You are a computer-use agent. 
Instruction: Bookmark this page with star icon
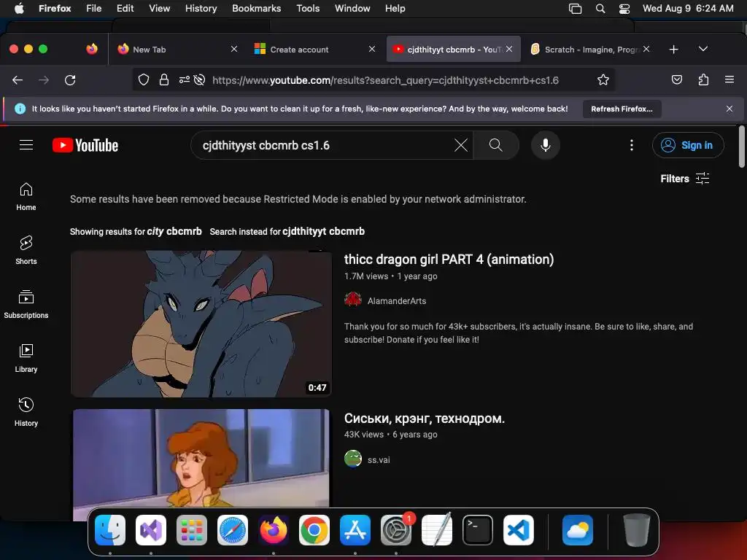(x=603, y=80)
